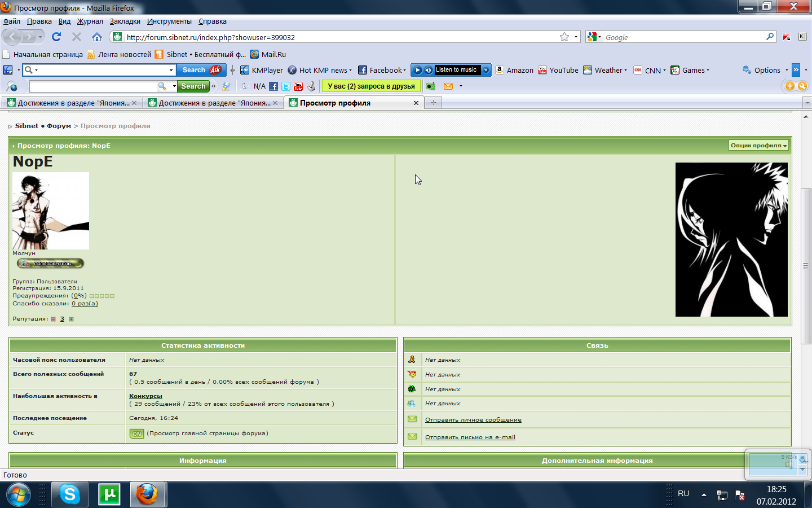The width and height of the screenshot is (812, 508).
Task: Increase reputation with green plus
Action: [x=71, y=319]
